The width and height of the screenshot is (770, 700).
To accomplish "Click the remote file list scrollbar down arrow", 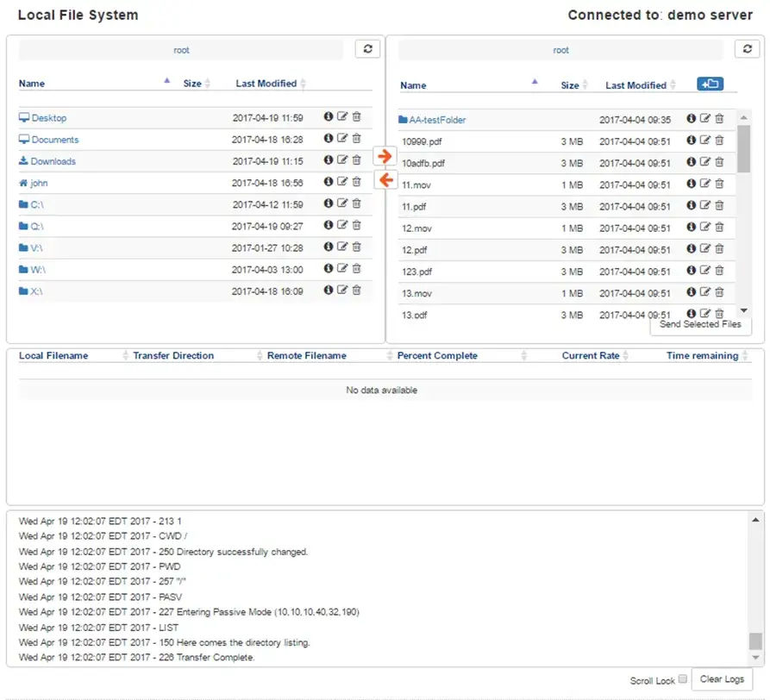I will (x=744, y=311).
